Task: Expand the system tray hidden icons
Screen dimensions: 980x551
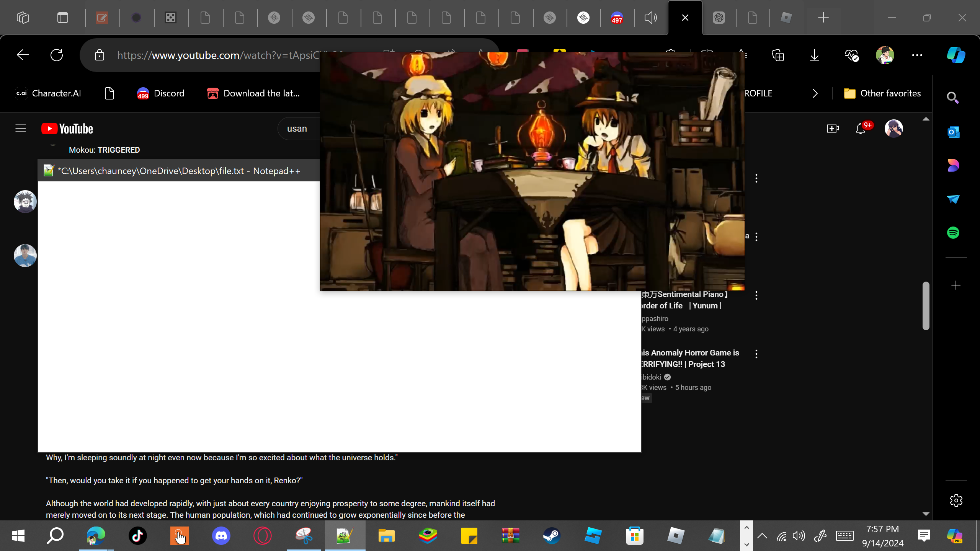Action: (762, 536)
